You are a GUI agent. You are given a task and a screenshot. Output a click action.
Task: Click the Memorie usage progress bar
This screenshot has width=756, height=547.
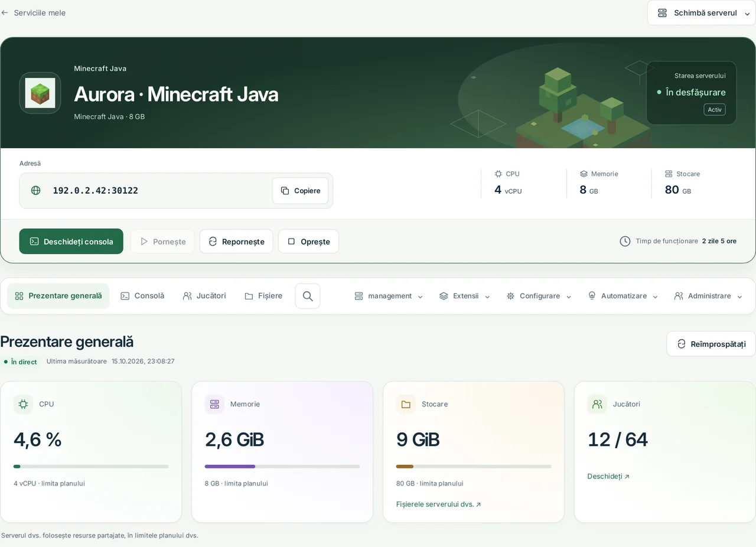[x=282, y=467]
